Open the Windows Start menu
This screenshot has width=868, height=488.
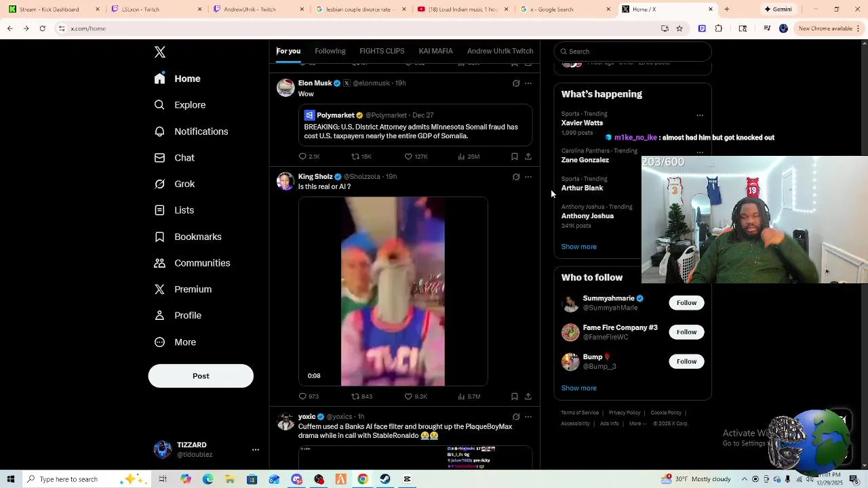pos(11,479)
